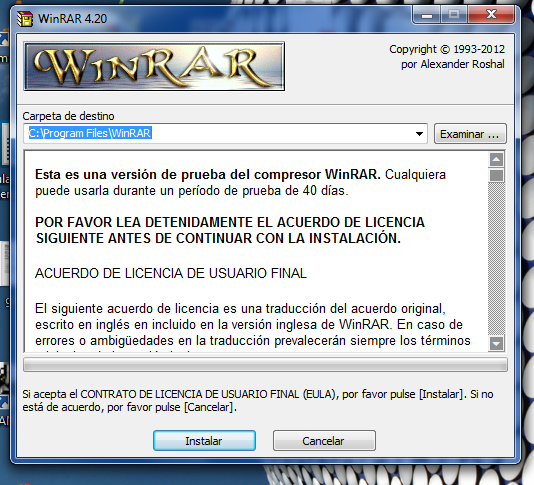This screenshot has width=534, height=485.
Task: Click the WinRAR books icon in title bar
Action: point(25,19)
